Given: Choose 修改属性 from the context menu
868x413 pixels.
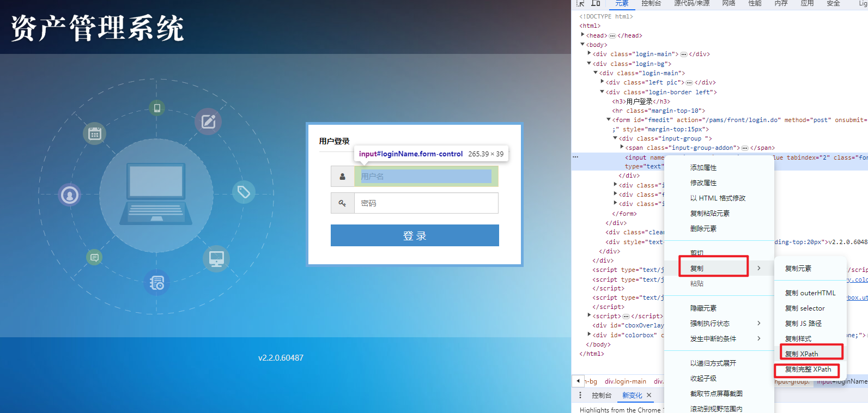Looking at the screenshot, I should [719, 183].
